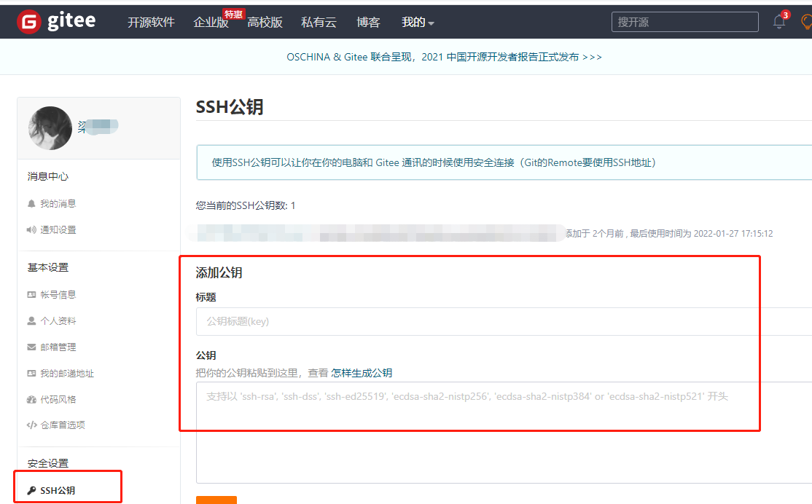Click the palette icon beside 代码风格
812x504 pixels.
click(31, 399)
